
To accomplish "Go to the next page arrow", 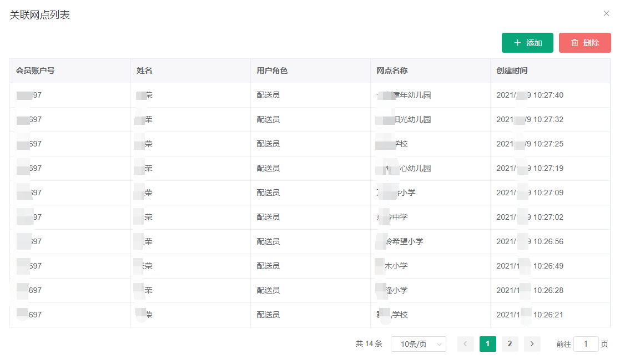I will 532,344.
